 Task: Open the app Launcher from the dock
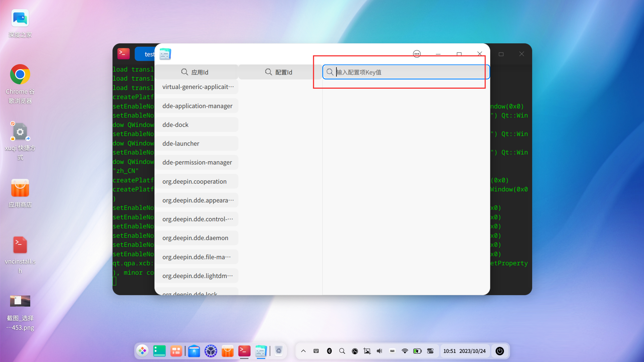tap(142, 351)
